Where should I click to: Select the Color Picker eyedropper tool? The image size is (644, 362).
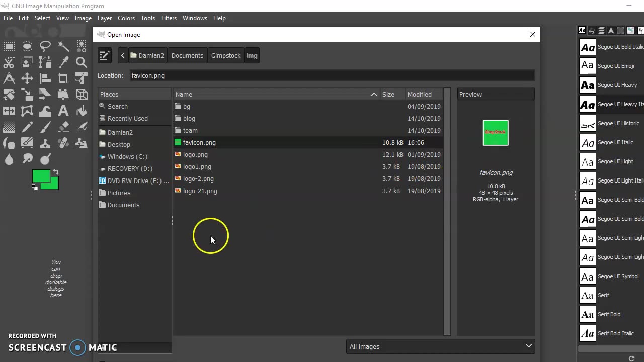tap(63, 63)
